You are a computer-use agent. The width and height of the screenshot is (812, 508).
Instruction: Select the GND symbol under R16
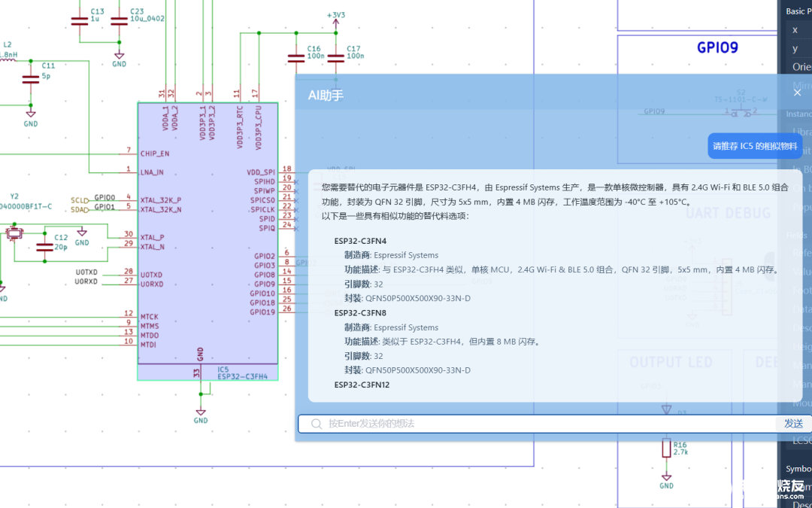click(x=666, y=482)
